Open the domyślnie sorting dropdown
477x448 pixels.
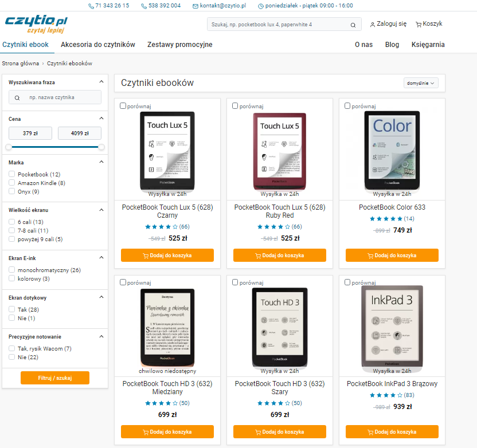pyautogui.click(x=421, y=83)
